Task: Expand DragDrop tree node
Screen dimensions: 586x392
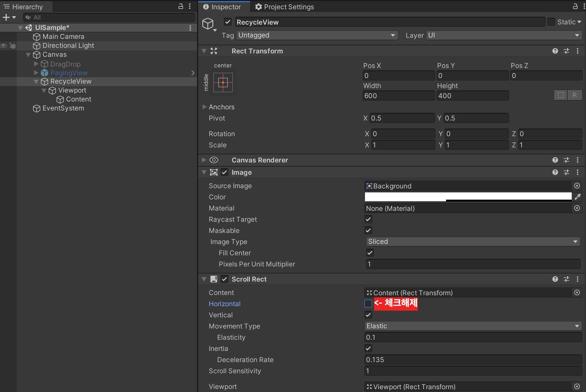Action: [x=36, y=64]
